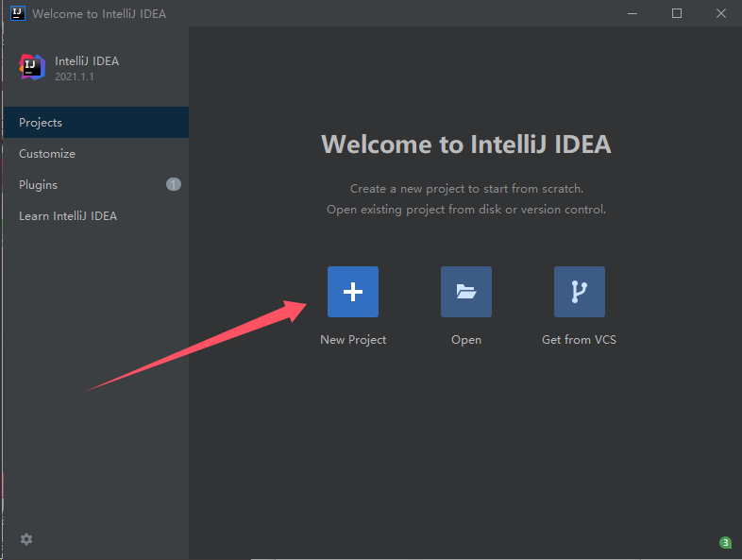Open the settings gear options menu

pyautogui.click(x=26, y=539)
